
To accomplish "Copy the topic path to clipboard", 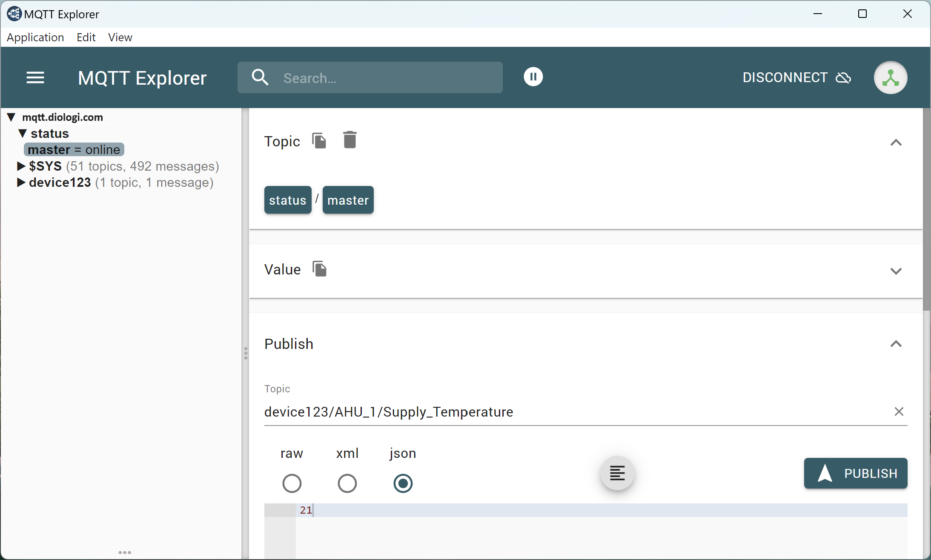I will point(318,140).
